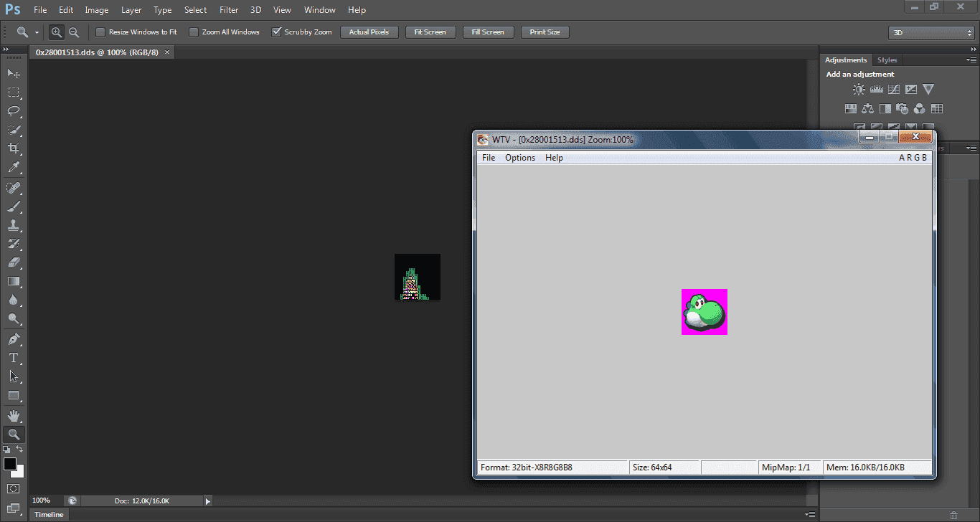Open the zoom tool preset picker
Image resolution: width=980 pixels, height=522 pixels.
click(37, 32)
